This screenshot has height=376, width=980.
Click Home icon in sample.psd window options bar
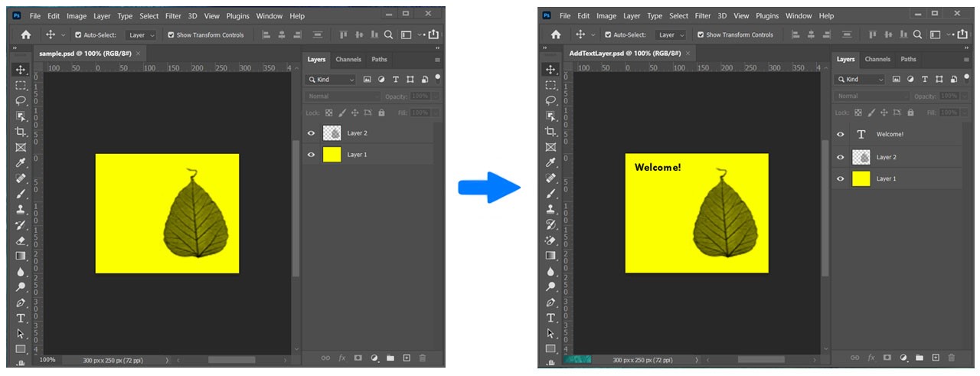pos(26,34)
